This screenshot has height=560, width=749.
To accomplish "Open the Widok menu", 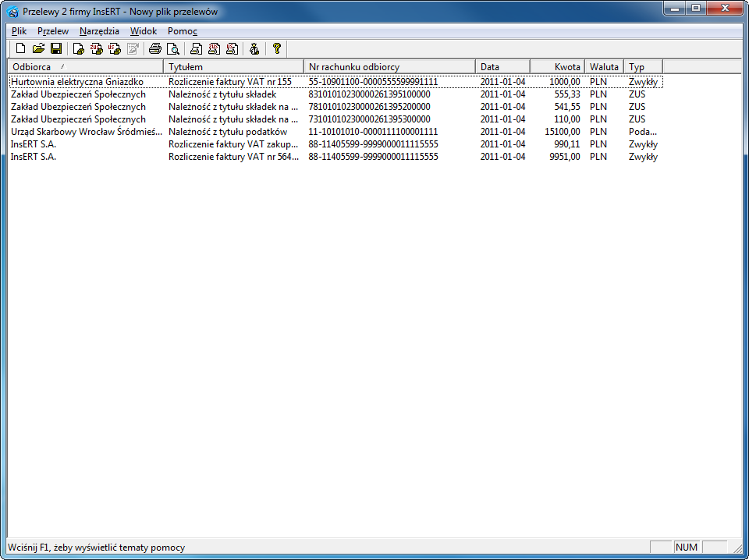I will 144,31.
